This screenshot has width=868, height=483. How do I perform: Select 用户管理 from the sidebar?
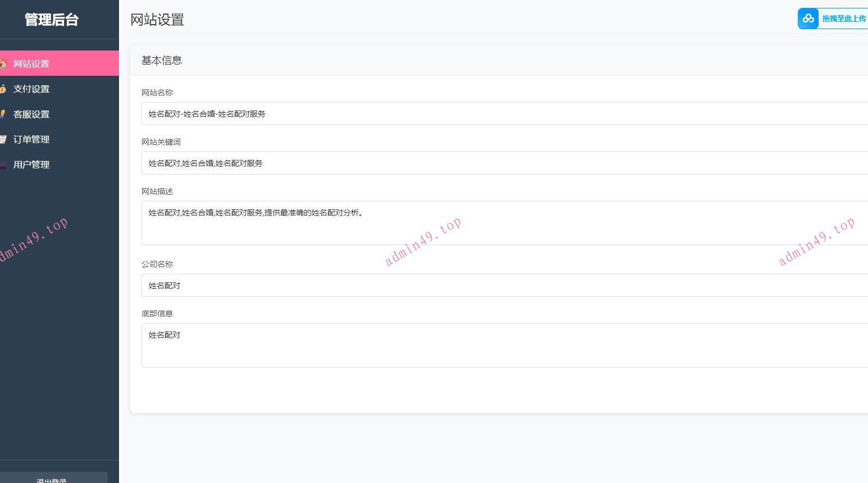pos(31,164)
